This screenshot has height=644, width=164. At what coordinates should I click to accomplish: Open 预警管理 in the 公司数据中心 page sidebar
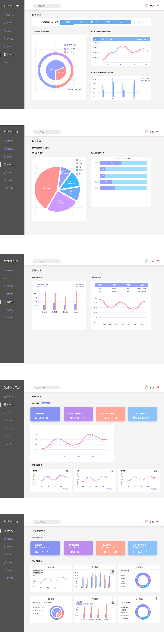[8, 562]
